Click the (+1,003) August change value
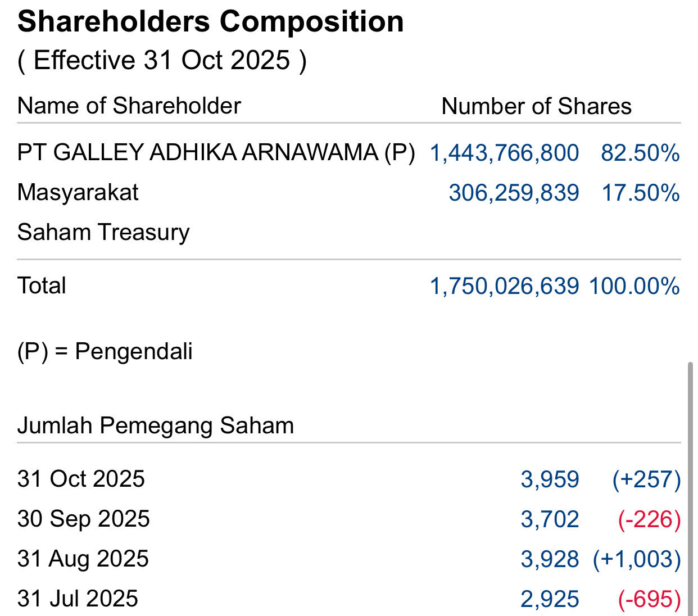The image size is (698, 616). coord(637,559)
